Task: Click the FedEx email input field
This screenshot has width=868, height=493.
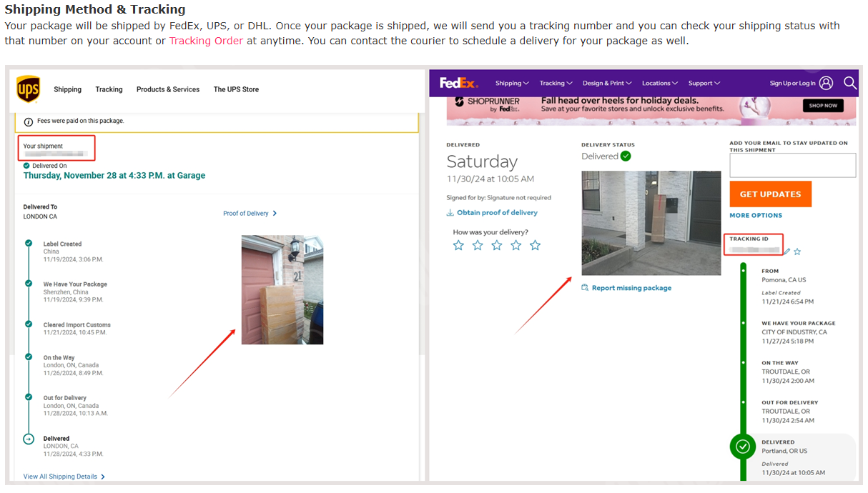Action: [x=792, y=166]
